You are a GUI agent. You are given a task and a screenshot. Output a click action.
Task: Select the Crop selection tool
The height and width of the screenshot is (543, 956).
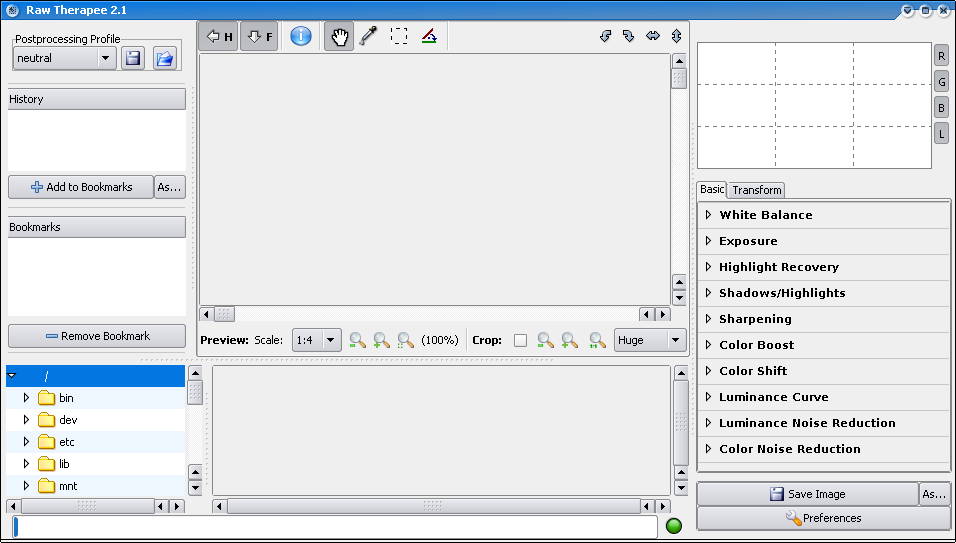(x=399, y=37)
